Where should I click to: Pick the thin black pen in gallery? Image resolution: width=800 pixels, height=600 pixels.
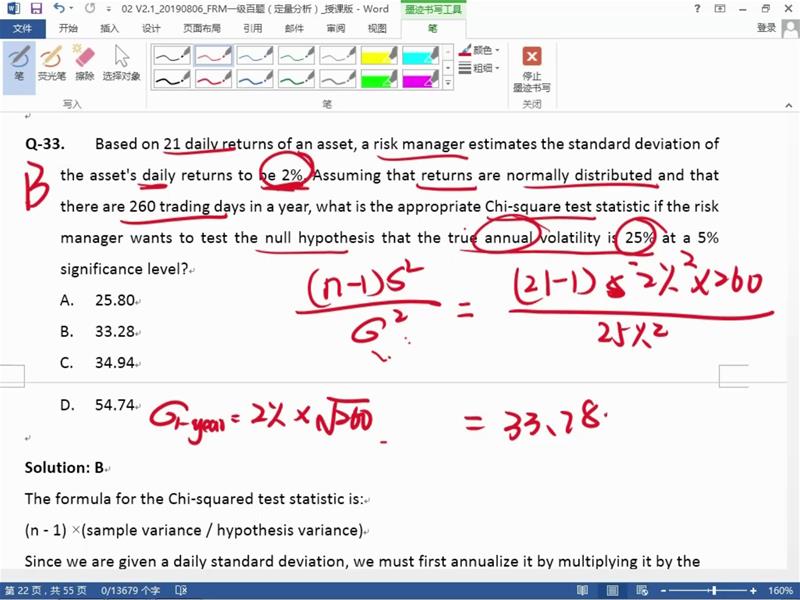[x=172, y=55]
